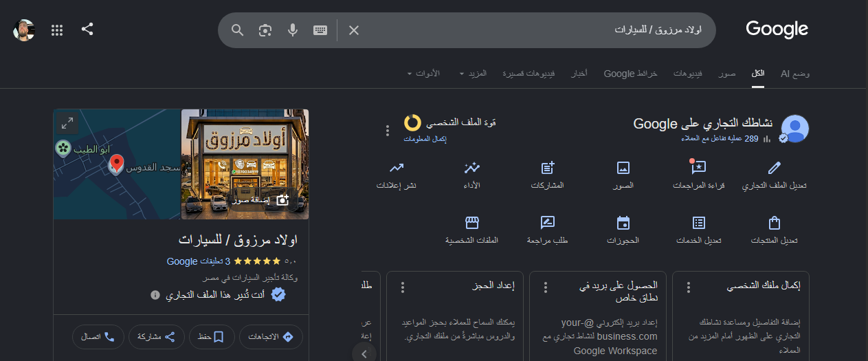Image resolution: width=868 pixels, height=361 pixels.
Task: Open the 289 customer interactions link
Action: (x=724, y=139)
